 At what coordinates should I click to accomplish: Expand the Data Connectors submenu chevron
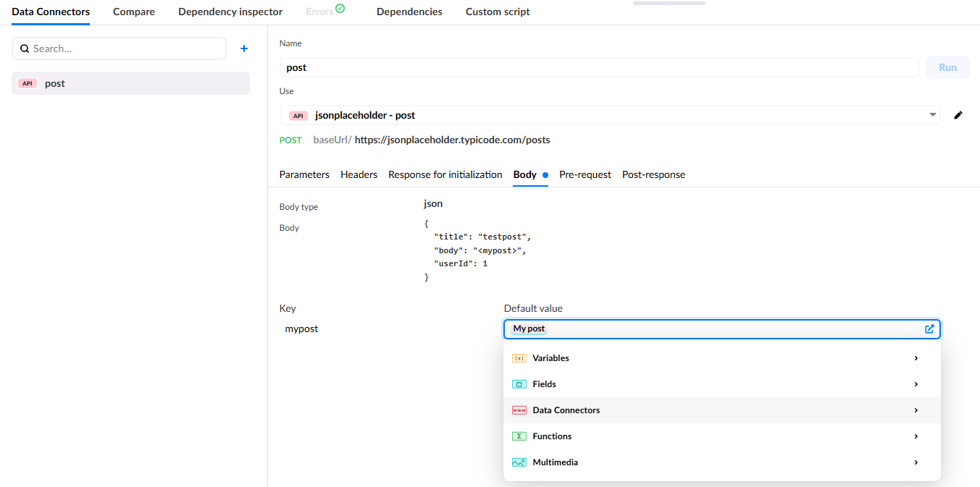(916, 410)
